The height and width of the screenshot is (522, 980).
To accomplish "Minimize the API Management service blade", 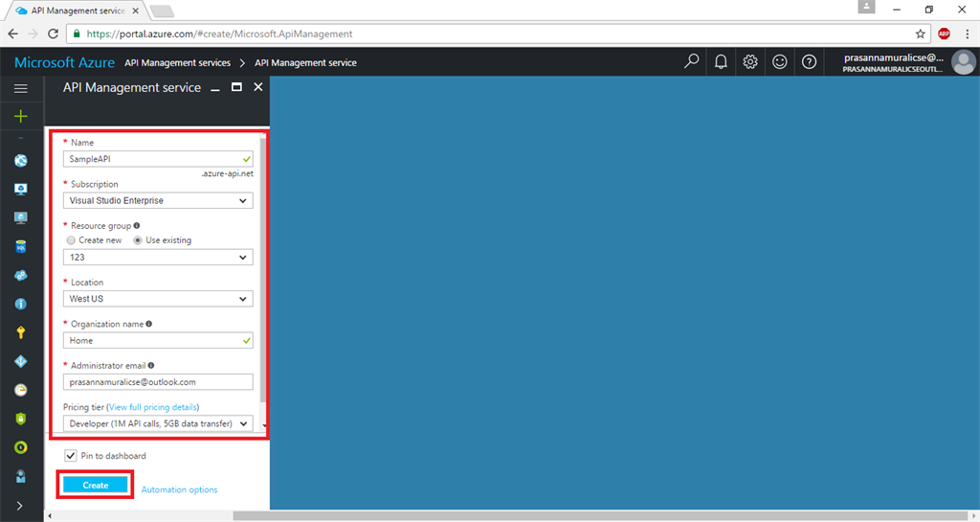I will (215, 88).
